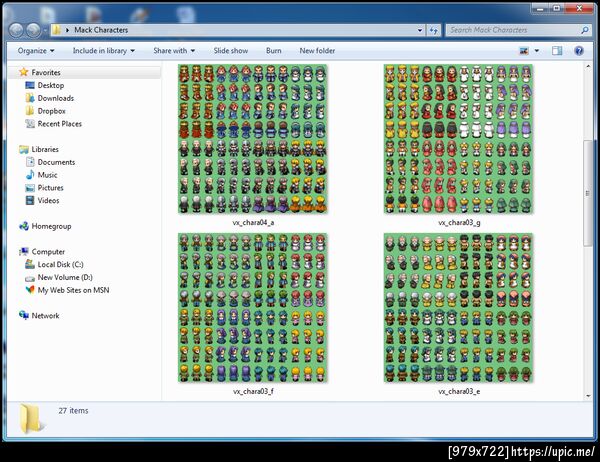Select the vx_chara03_e thumbnail

(x=458, y=308)
